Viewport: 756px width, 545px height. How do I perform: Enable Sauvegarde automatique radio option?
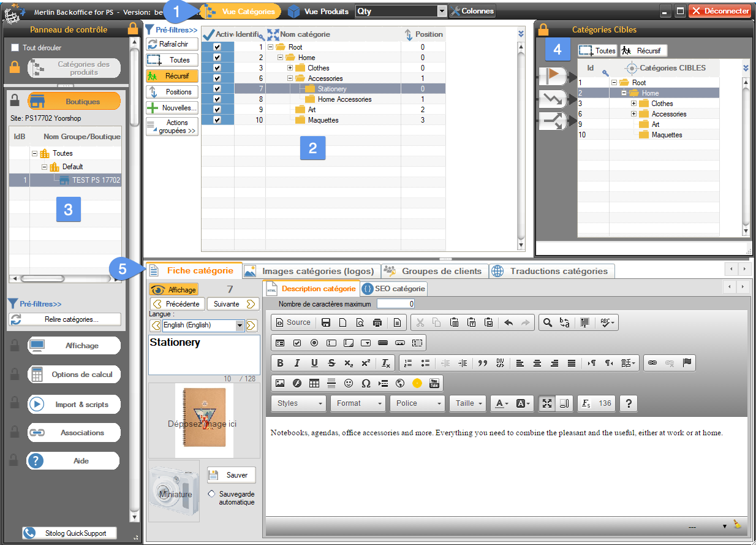[212, 494]
